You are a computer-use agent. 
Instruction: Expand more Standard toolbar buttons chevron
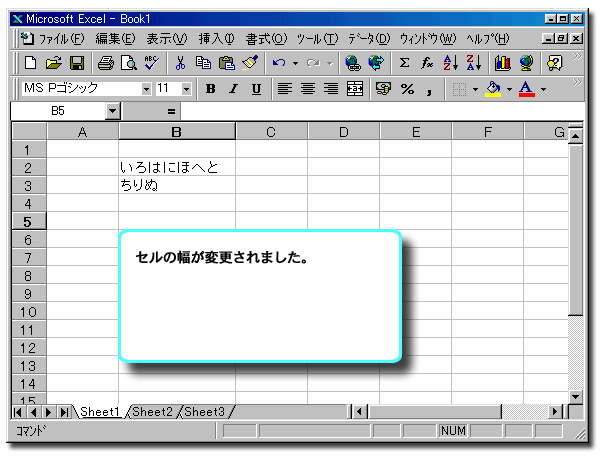coord(577,57)
